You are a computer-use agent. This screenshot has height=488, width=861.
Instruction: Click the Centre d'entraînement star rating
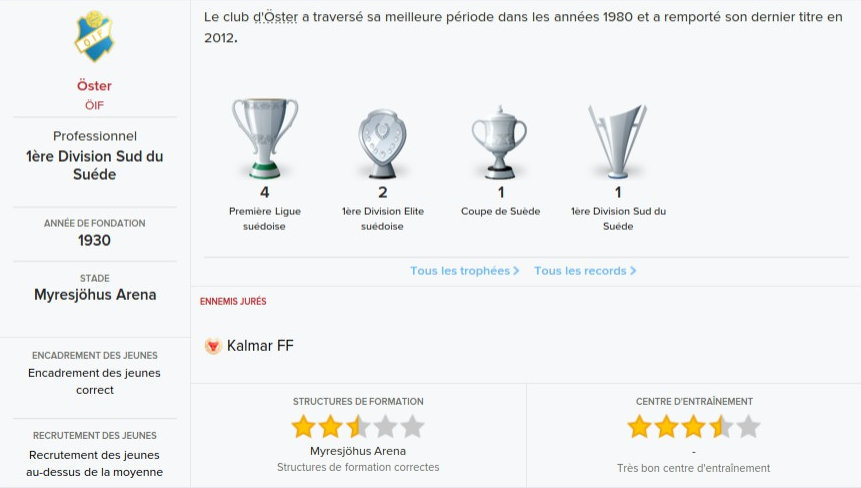pyautogui.click(x=693, y=427)
